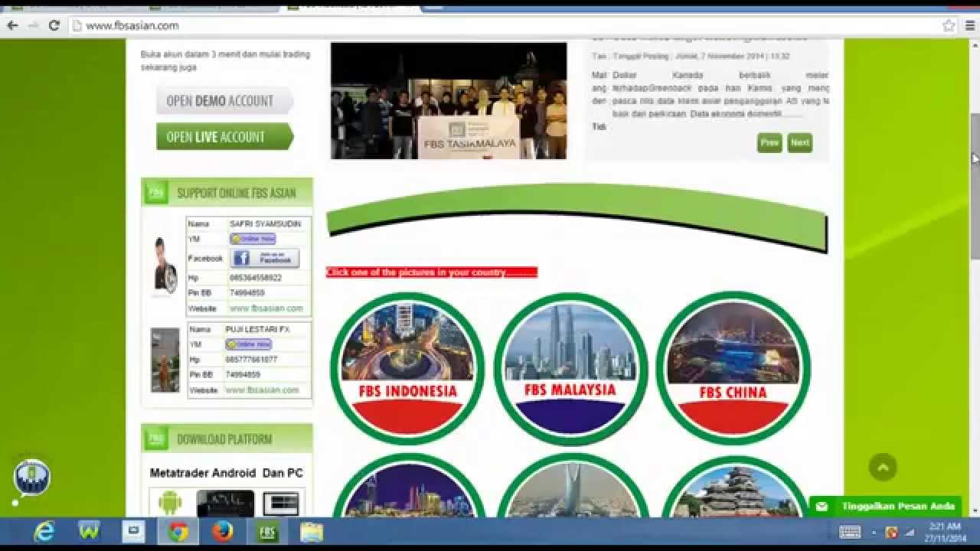Click the PC platform monitor icon
Viewport: 980px width, 551px height.
[280, 504]
